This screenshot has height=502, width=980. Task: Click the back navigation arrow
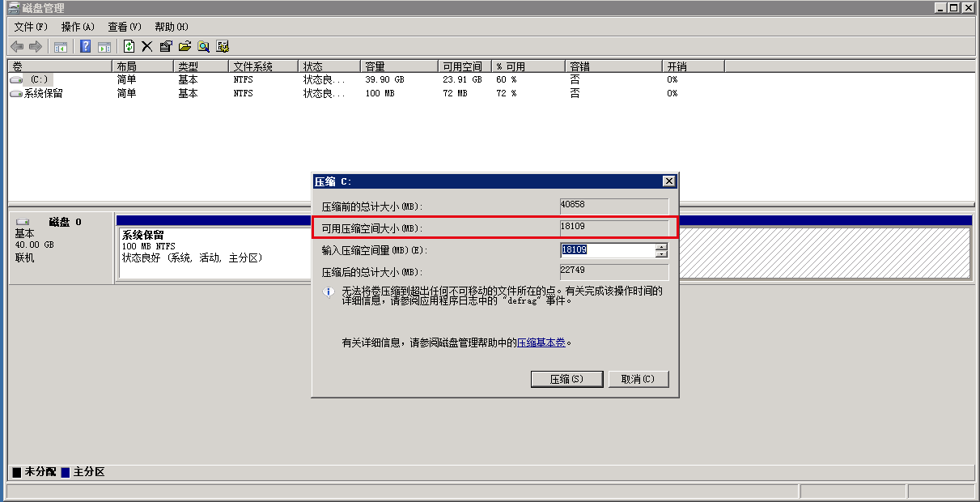click(18, 46)
